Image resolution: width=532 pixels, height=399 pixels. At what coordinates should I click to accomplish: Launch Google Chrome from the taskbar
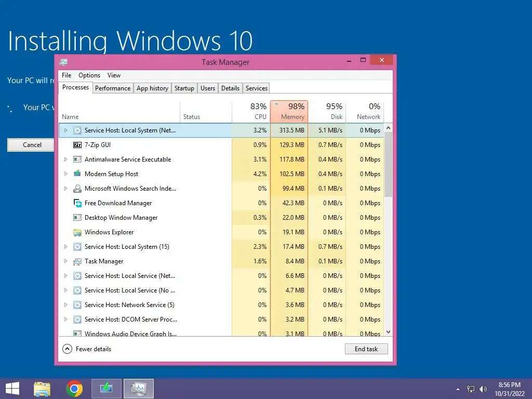74,389
